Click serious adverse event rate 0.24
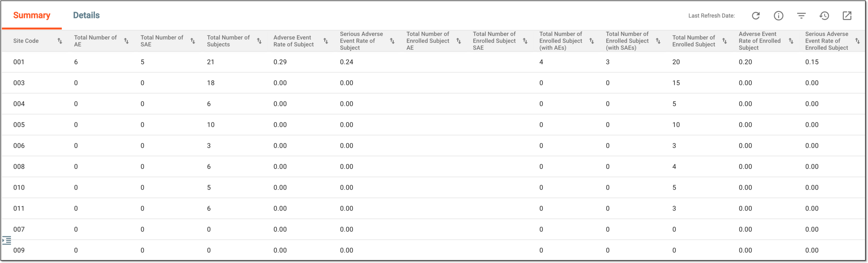868x263 pixels. pos(347,62)
